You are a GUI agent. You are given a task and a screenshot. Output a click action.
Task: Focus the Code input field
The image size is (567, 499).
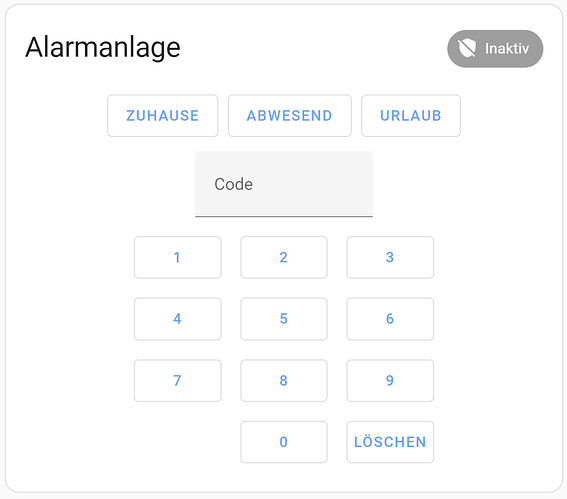click(x=284, y=184)
